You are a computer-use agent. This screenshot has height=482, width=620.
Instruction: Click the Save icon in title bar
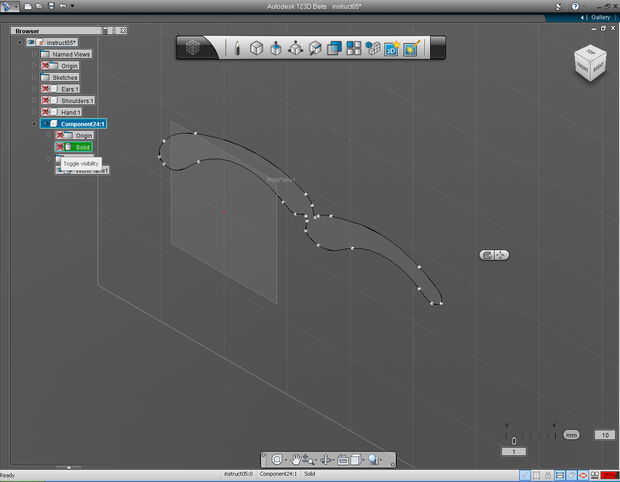[x=51, y=6]
